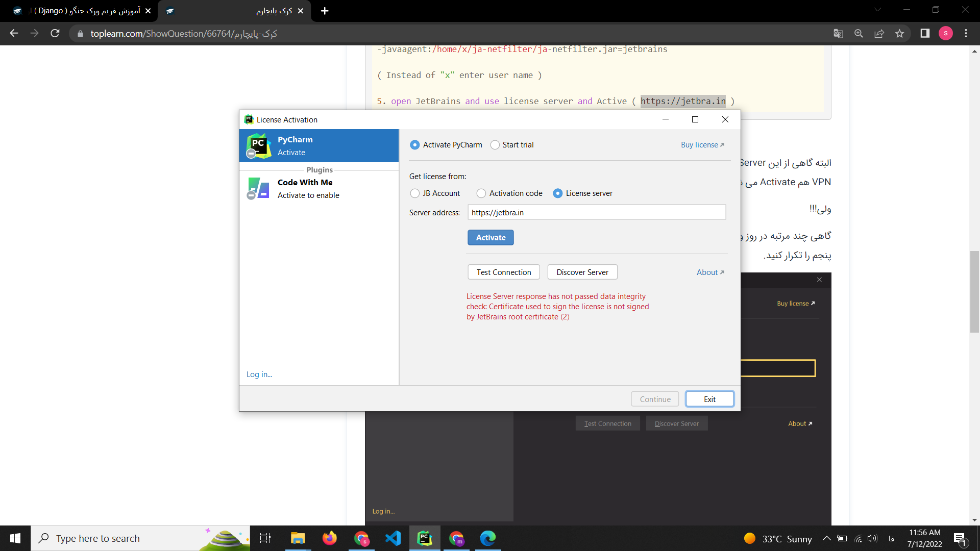Click the share page icon

[x=879, y=34]
